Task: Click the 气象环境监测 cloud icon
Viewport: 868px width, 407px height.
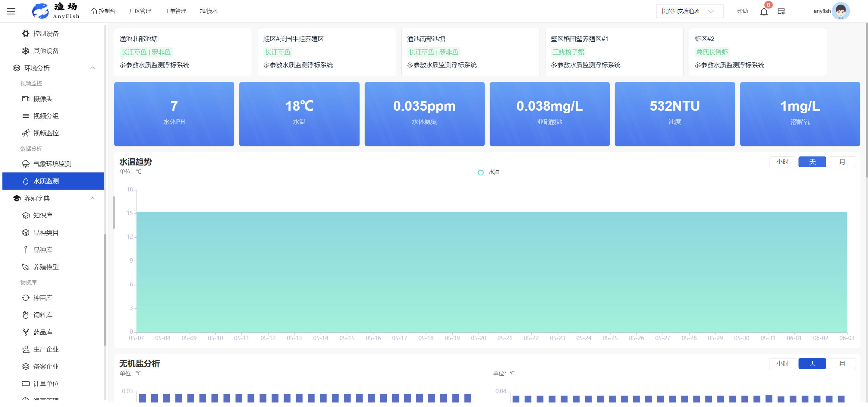Action: click(26, 164)
